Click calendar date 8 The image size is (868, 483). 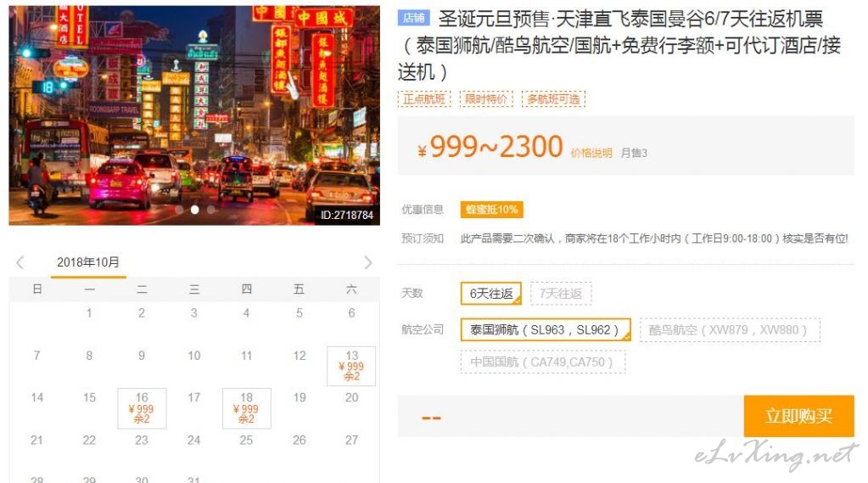[89, 356]
